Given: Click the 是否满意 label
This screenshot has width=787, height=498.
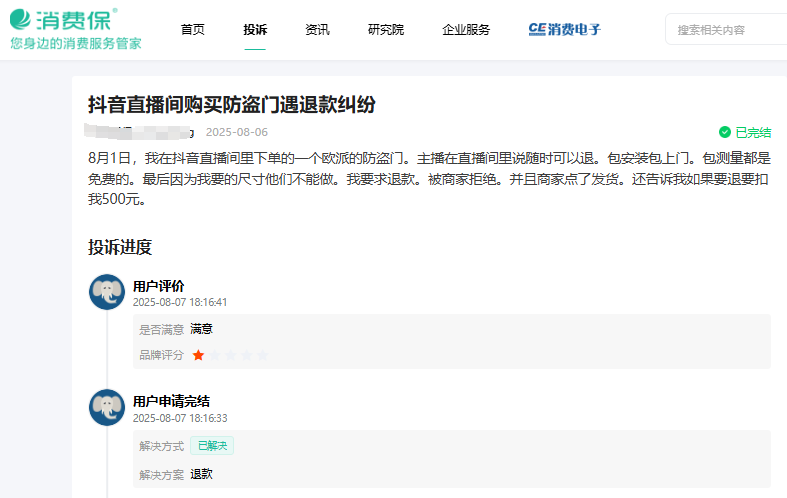Looking at the screenshot, I should point(162,329).
